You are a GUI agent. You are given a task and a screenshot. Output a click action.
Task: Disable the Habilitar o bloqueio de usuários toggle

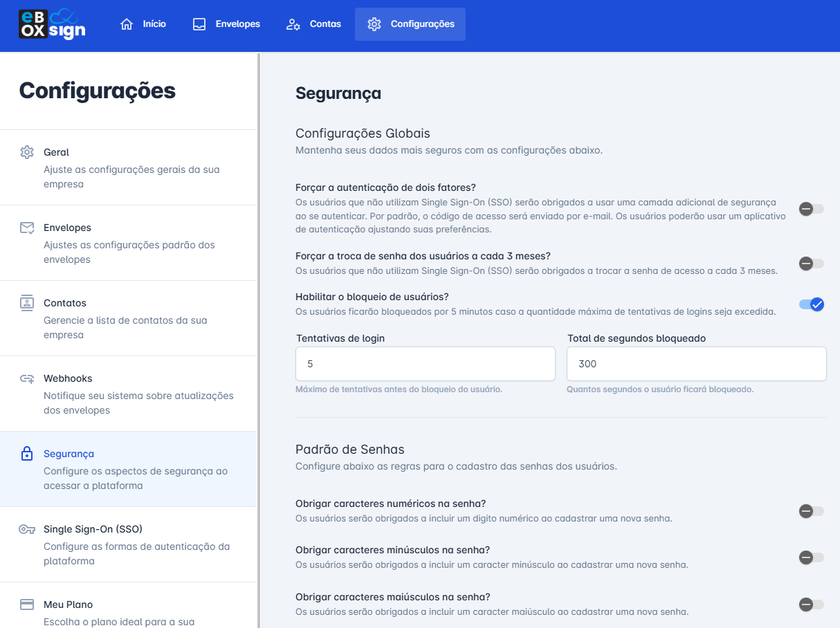[x=811, y=304]
